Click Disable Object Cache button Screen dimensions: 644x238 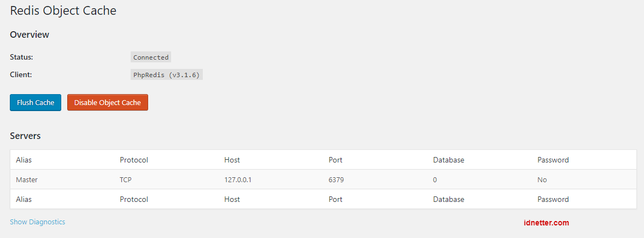[x=108, y=103]
